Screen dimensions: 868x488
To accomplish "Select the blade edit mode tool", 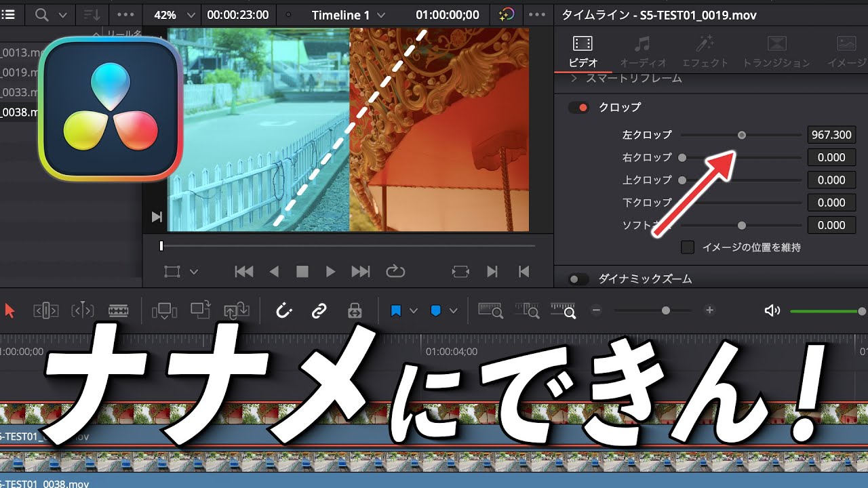I will [119, 311].
